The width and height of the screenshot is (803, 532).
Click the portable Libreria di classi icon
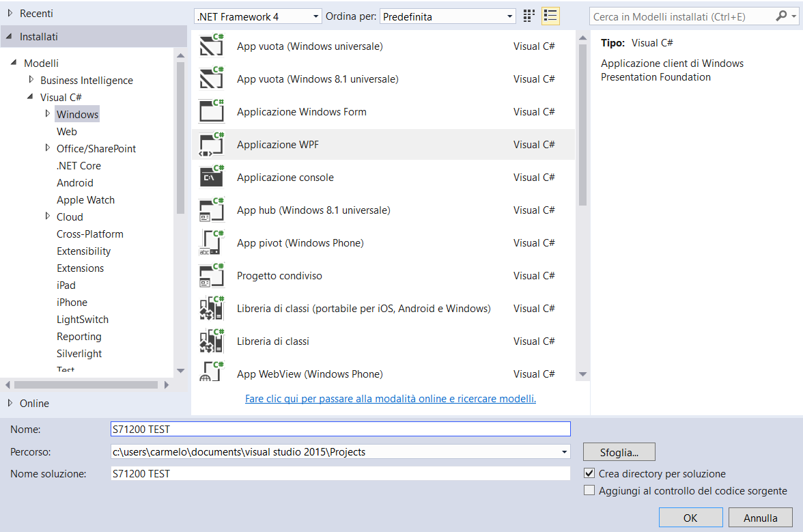tap(212, 308)
